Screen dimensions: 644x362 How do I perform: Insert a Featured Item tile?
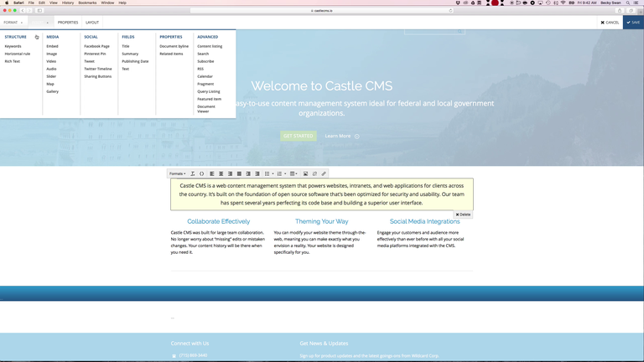coord(209,99)
